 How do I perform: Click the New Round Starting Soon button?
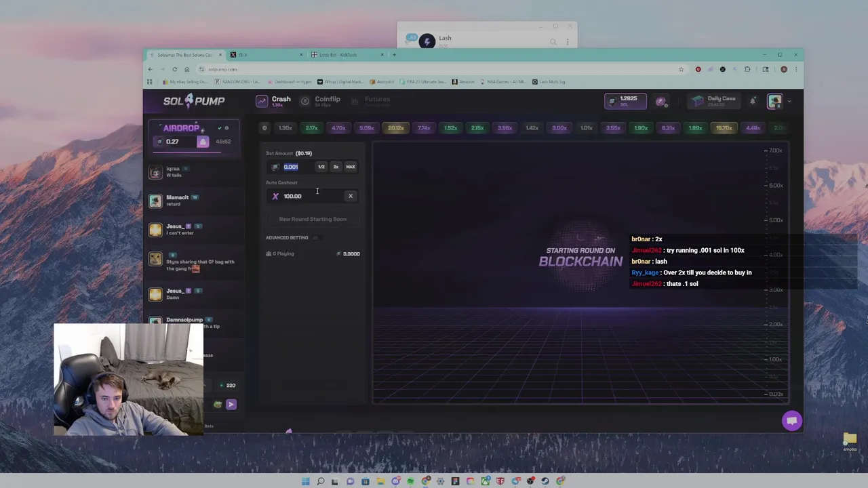click(x=313, y=219)
